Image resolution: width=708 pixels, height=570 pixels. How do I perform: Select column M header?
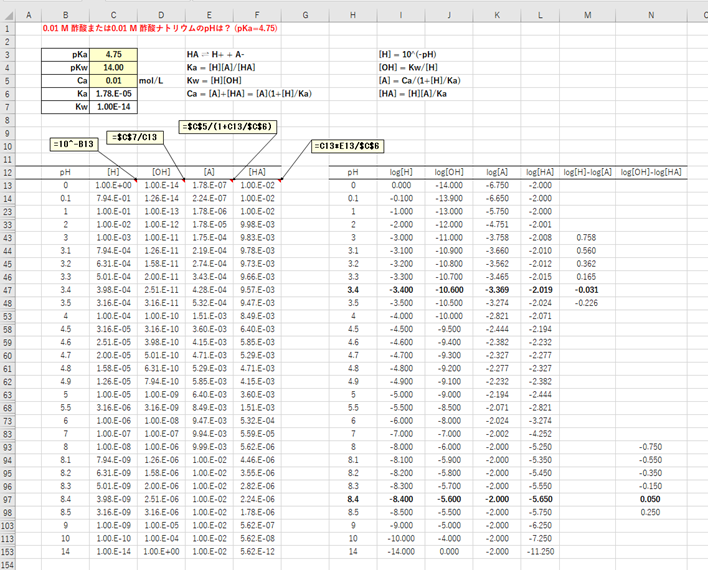tap(587, 15)
